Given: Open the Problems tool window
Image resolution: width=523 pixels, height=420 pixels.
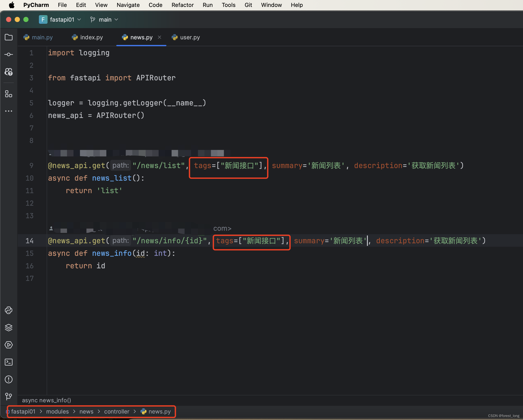Looking at the screenshot, I should 8,379.
